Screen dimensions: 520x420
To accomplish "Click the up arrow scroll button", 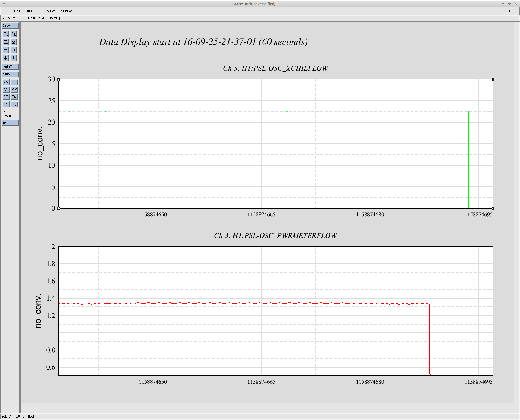I will click(14, 58).
